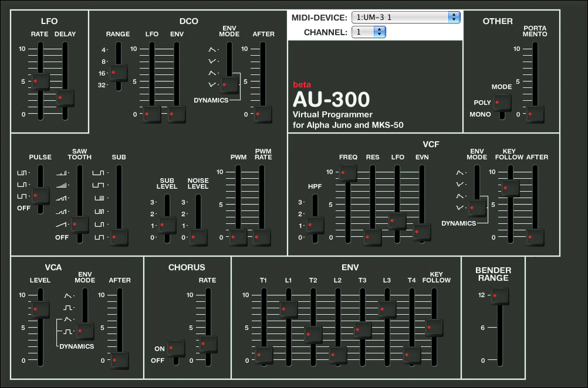
Task: Click the LFO DELAY slider knob
Action: point(65,98)
